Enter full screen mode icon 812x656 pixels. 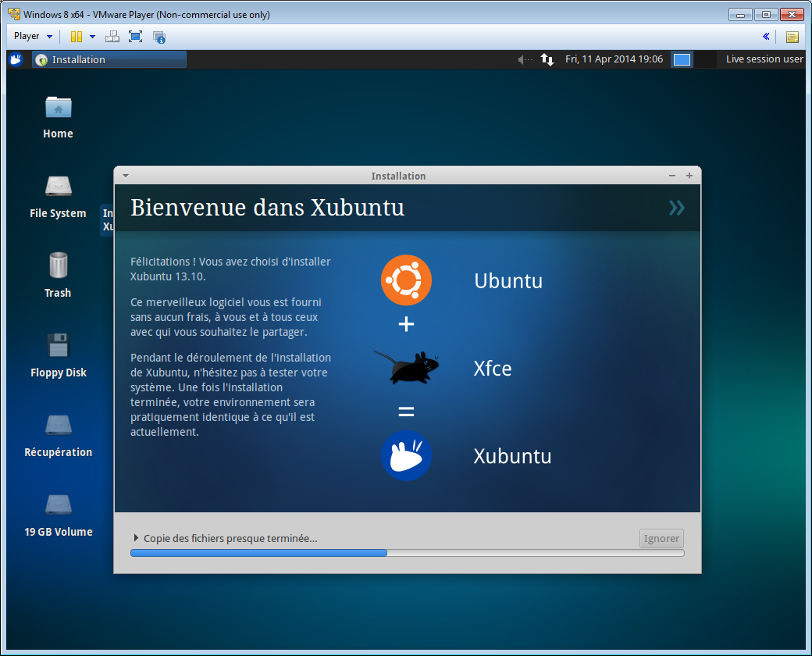[x=135, y=36]
